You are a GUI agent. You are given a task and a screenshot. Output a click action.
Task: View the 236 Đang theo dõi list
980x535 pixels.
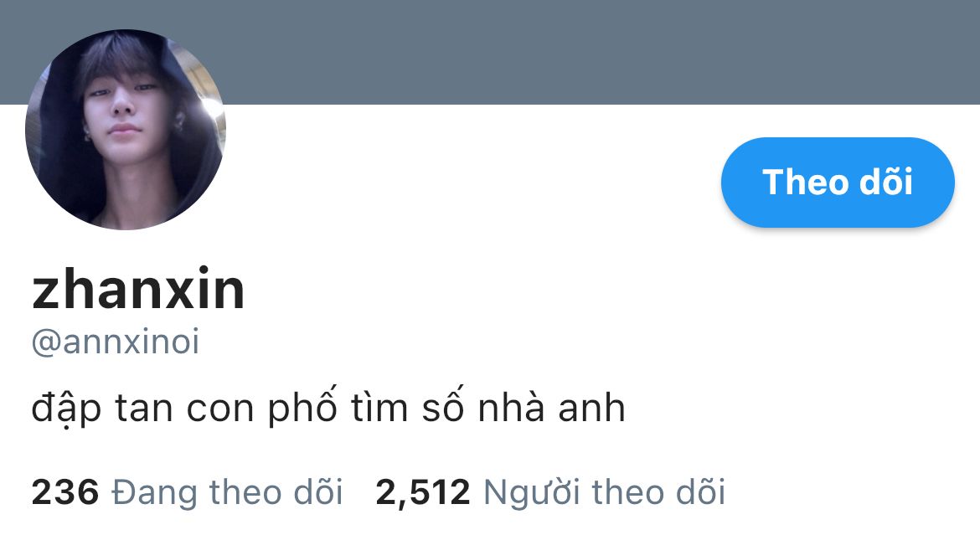point(187,491)
